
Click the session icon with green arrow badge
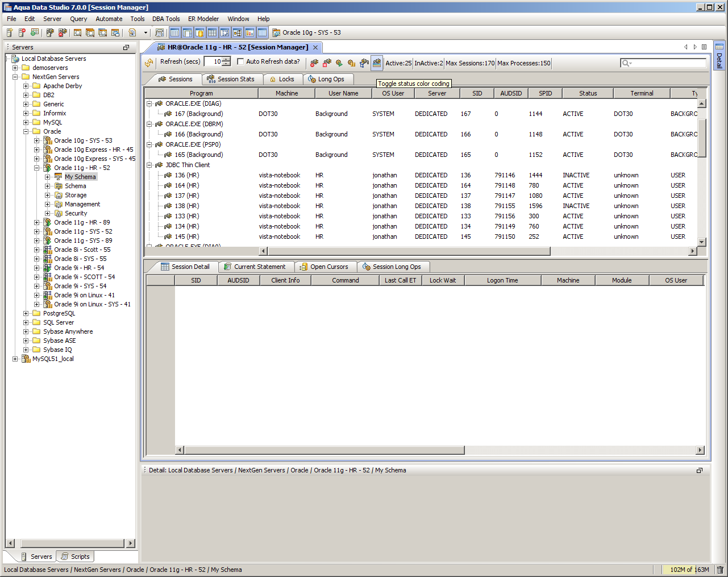tap(339, 63)
